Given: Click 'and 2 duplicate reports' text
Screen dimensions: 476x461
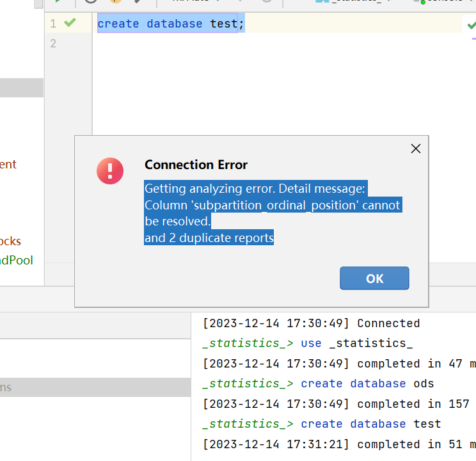Looking at the screenshot, I should coord(209,238).
